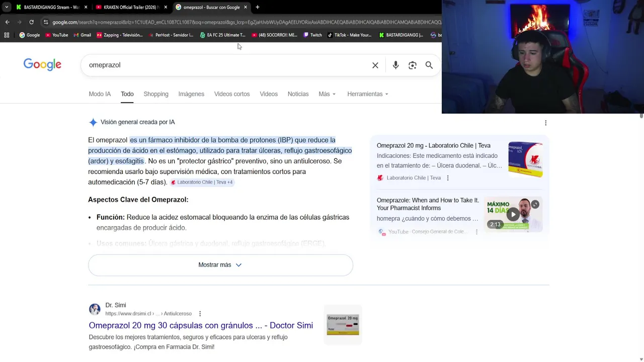Start voice search with microphone icon
This screenshot has width=644, height=362.
[395, 65]
